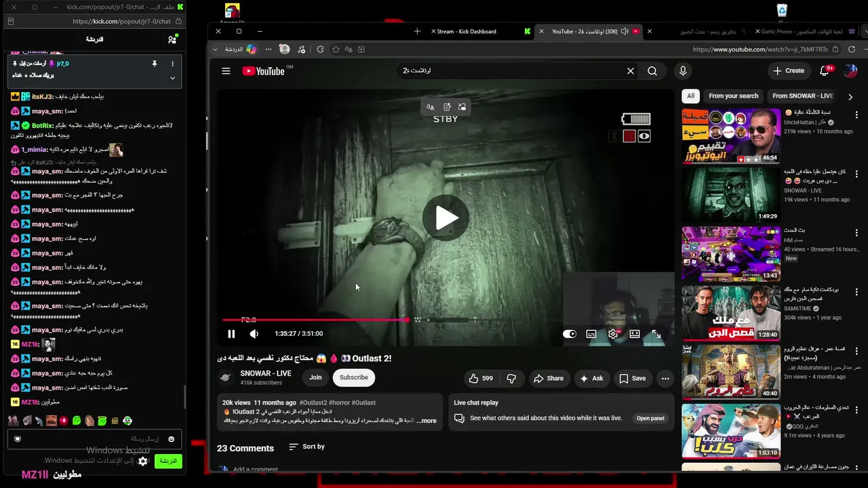This screenshot has height=488, width=868.
Task: Switch to the Gartic Phone tab
Action: tap(806, 31)
